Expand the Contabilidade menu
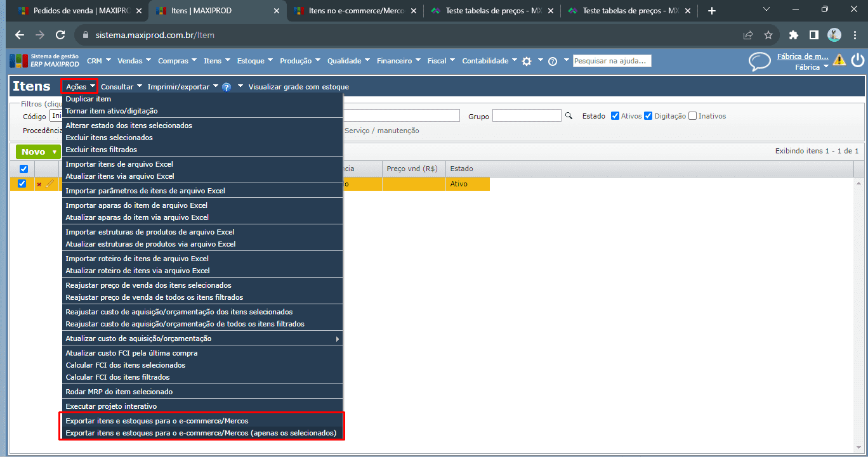The height and width of the screenshot is (457, 868). [489, 61]
